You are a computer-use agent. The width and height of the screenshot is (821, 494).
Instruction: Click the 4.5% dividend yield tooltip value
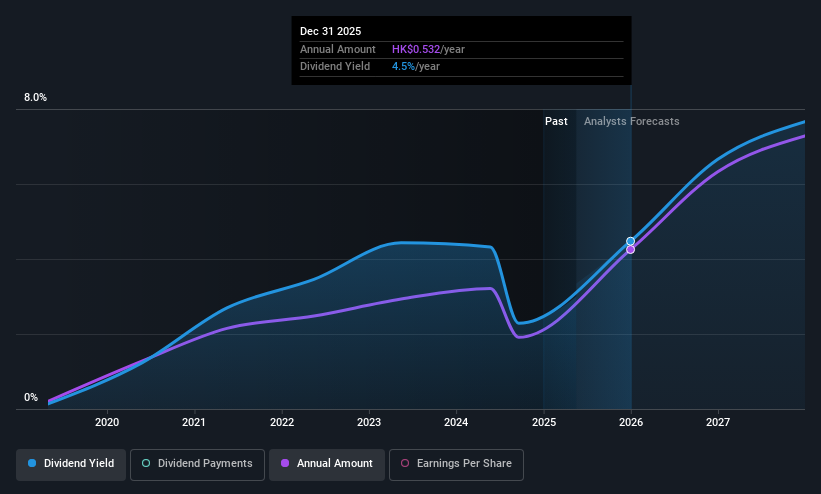(x=403, y=67)
